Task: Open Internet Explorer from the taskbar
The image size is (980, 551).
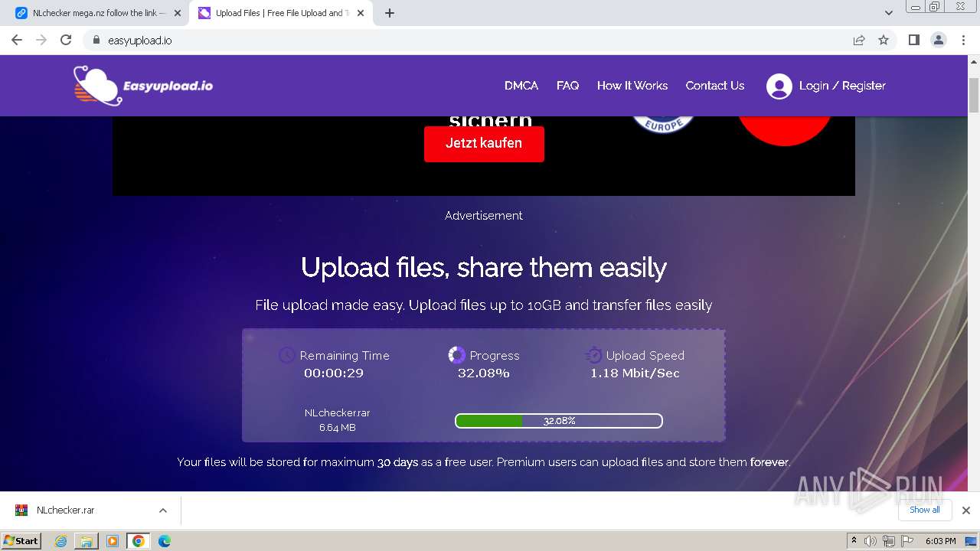Action: (61, 541)
